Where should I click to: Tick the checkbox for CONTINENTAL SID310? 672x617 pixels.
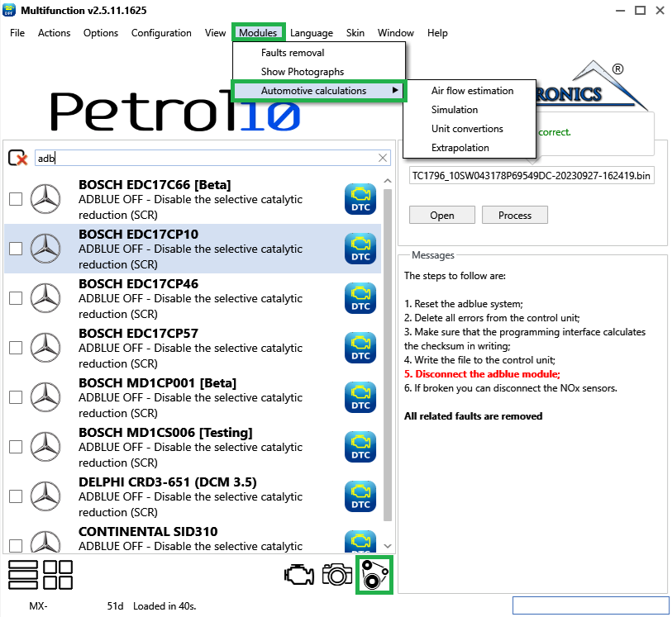click(x=16, y=546)
